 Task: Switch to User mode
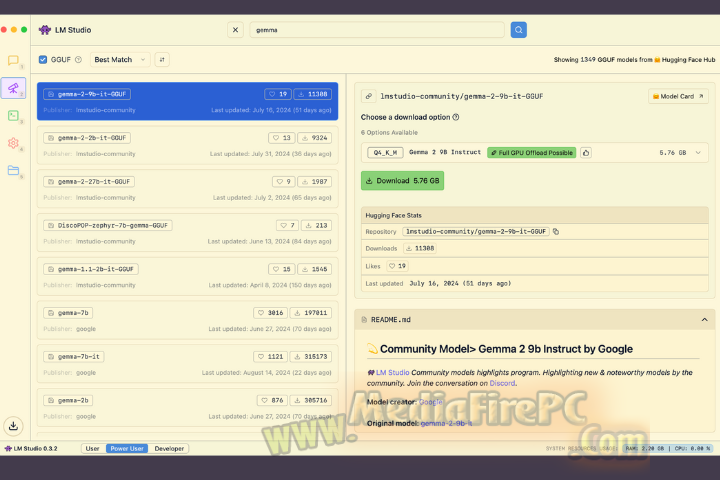(93, 448)
